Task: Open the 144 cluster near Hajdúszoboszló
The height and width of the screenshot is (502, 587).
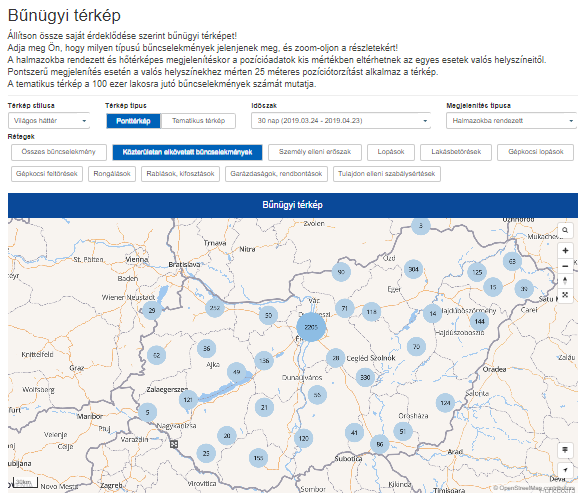Action: [x=480, y=321]
